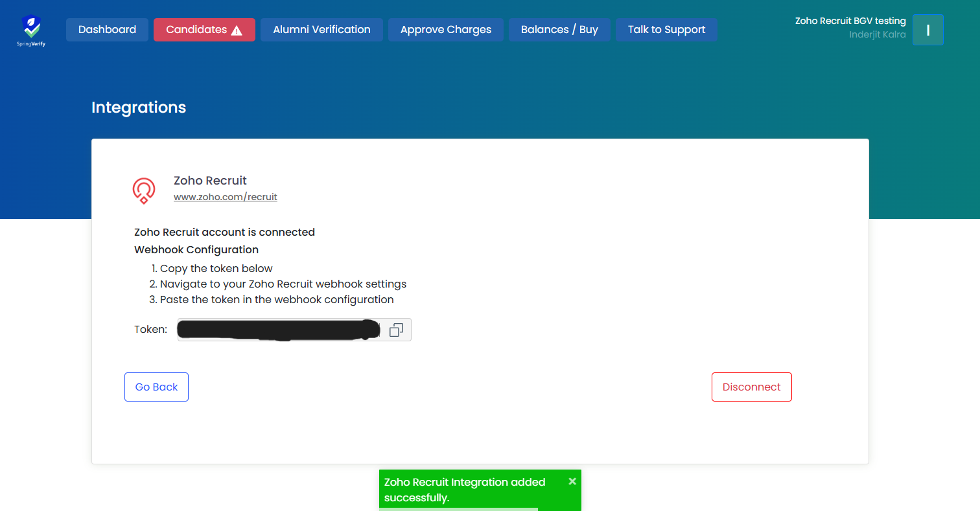
Task: Dismiss the success notification with the X
Action: click(x=572, y=481)
